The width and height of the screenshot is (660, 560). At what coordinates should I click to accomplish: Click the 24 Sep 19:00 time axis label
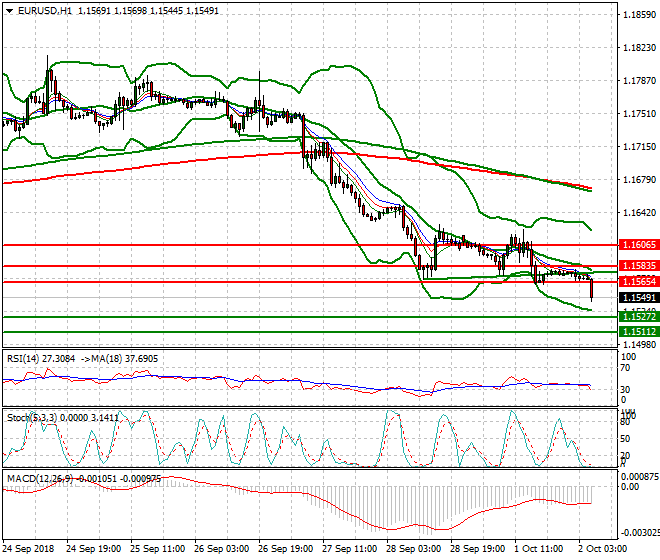[x=93, y=549]
